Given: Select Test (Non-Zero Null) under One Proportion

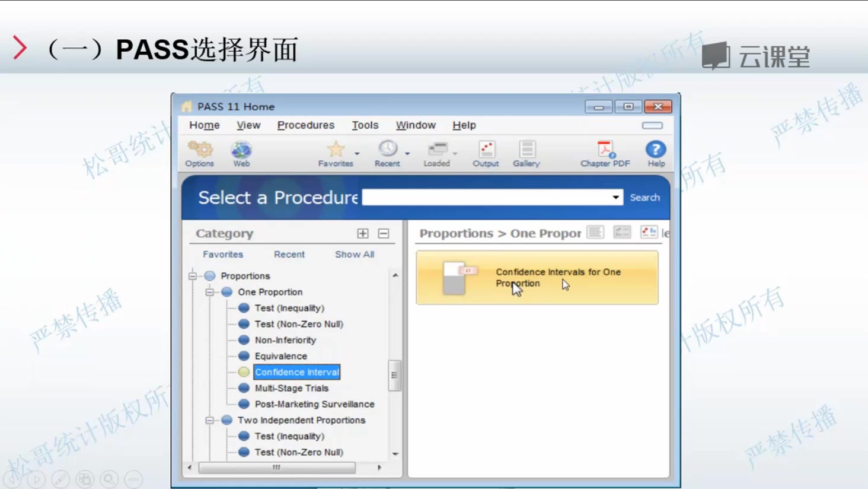Looking at the screenshot, I should click(x=299, y=324).
